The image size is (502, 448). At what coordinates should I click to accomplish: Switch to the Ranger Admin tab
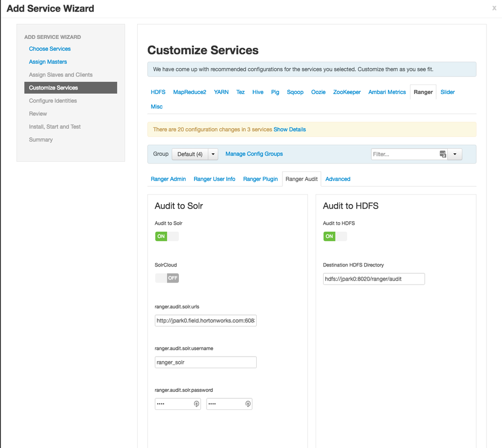pos(168,179)
